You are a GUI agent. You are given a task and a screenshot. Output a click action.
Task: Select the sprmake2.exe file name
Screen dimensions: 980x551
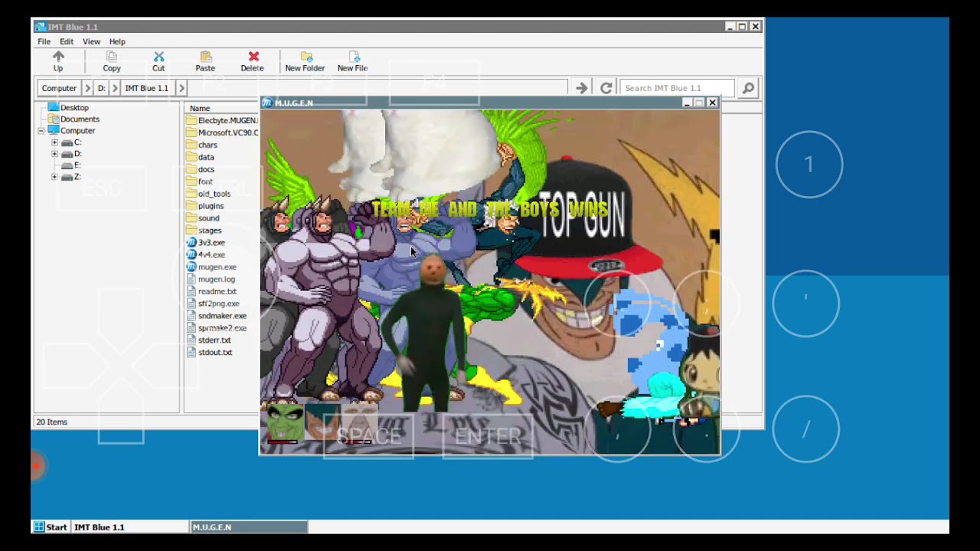tap(223, 328)
